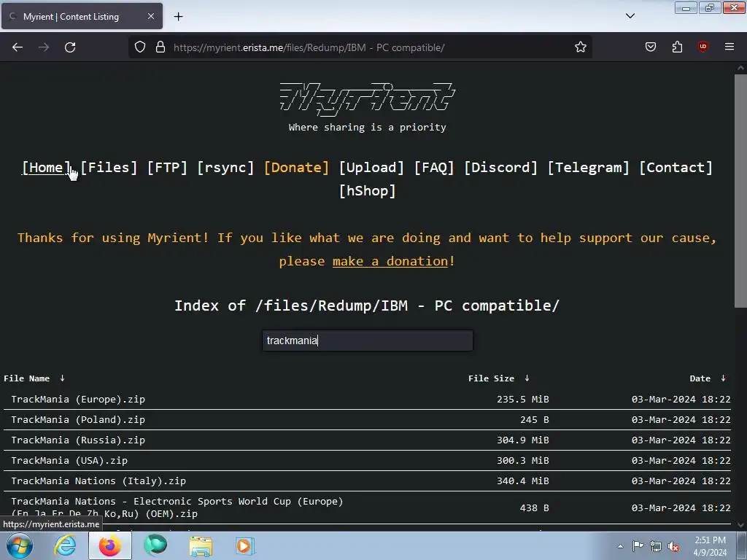Screen dimensions: 747x560
Task: Expand the list all tabs chevron
Action: pyautogui.click(x=630, y=16)
